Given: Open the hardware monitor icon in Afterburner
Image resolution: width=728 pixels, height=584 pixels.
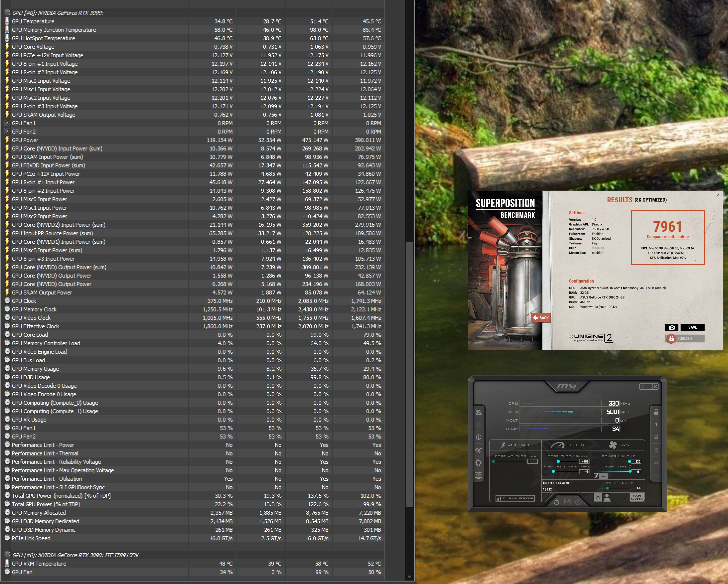Looking at the screenshot, I should coord(478,475).
